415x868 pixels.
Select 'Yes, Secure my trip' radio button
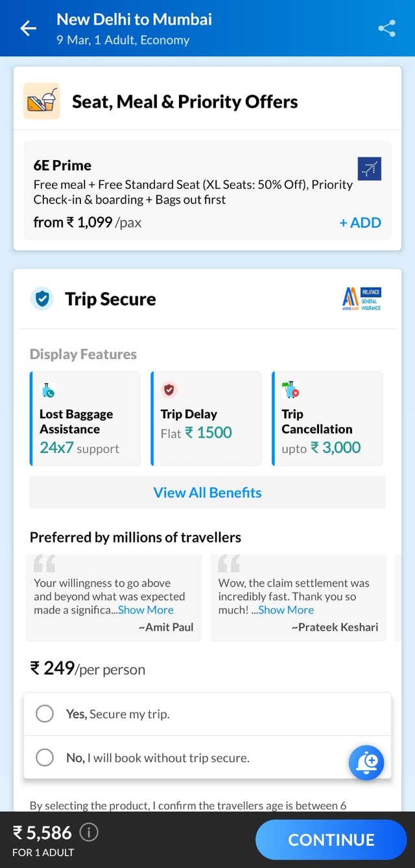(45, 714)
